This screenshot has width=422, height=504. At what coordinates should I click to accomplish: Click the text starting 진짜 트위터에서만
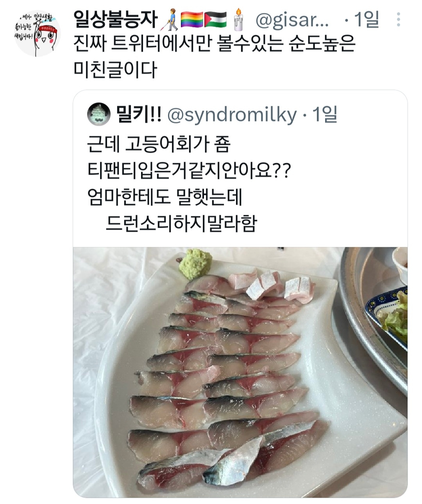click(215, 44)
